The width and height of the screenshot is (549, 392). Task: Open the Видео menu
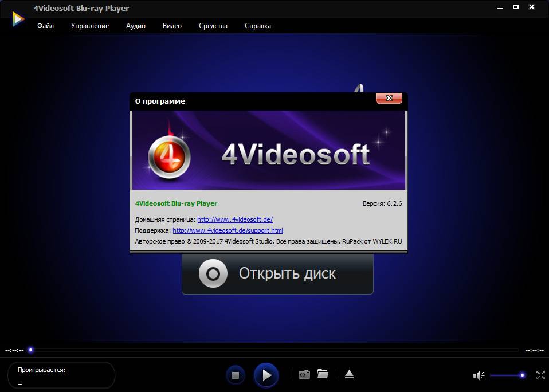coord(172,26)
